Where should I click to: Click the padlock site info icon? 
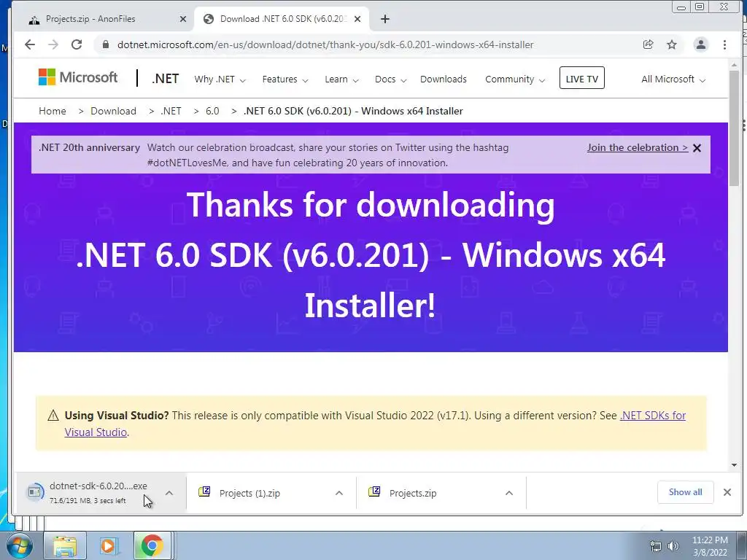(106, 44)
